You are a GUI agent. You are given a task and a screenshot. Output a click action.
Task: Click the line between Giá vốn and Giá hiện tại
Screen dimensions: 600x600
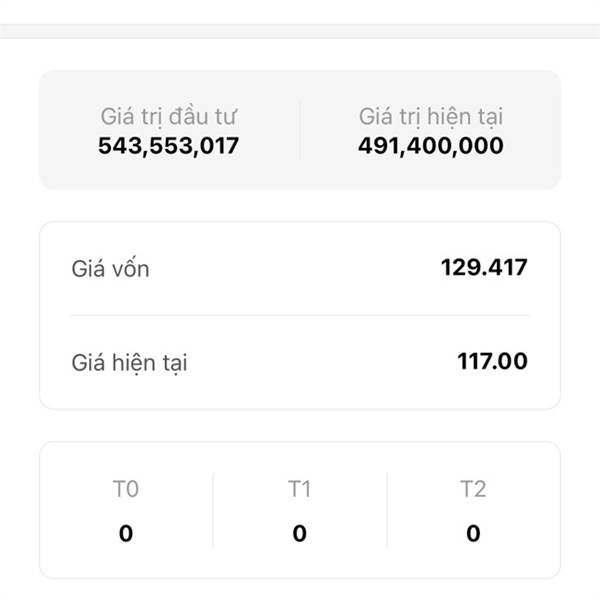(300, 316)
